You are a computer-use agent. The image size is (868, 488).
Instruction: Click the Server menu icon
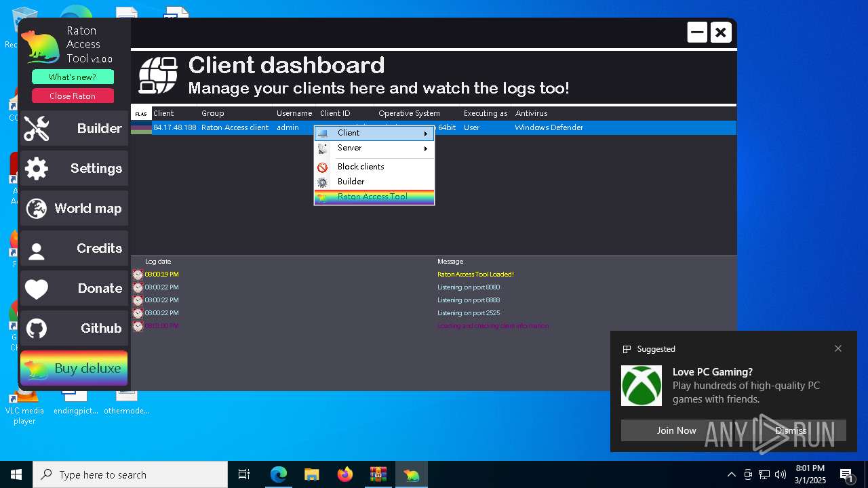pyautogui.click(x=323, y=148)
